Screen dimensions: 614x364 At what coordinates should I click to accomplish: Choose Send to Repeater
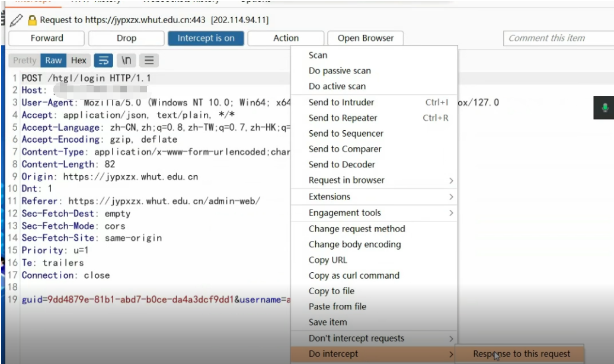coord(343,118)
